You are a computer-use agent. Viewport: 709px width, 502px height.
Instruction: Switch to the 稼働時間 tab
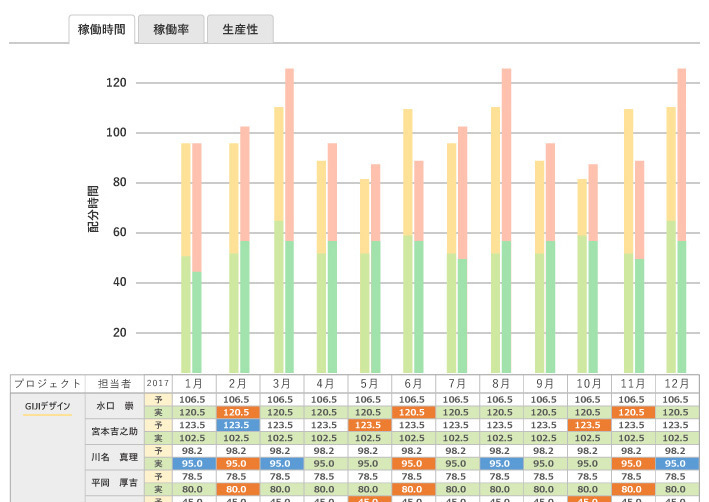click(101, 29)
